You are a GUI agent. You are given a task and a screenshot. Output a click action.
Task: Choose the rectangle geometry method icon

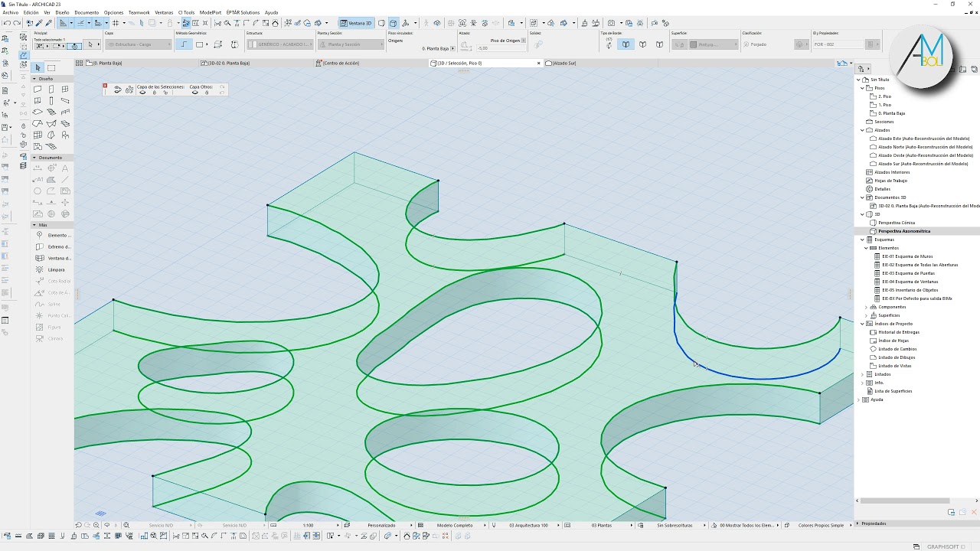click(201, 44)
